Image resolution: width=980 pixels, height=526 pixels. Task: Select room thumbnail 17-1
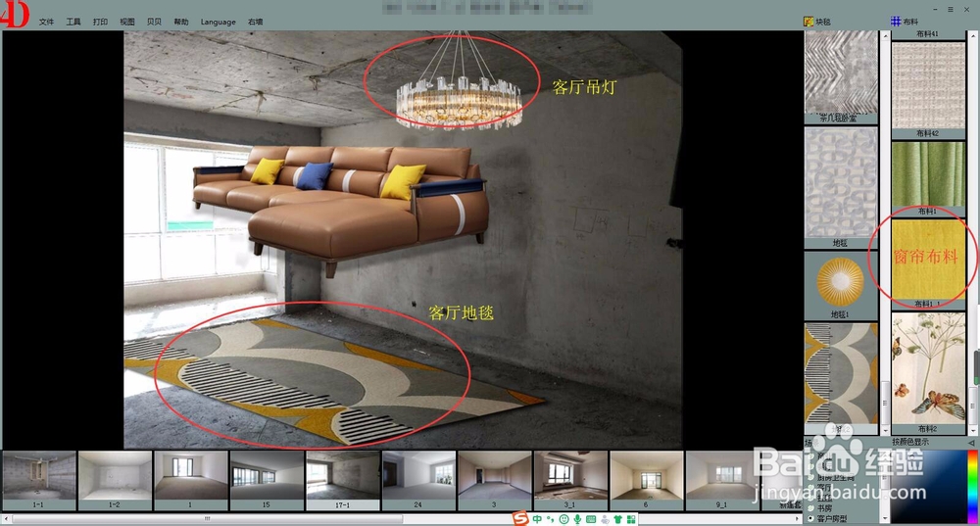(342, 480)
